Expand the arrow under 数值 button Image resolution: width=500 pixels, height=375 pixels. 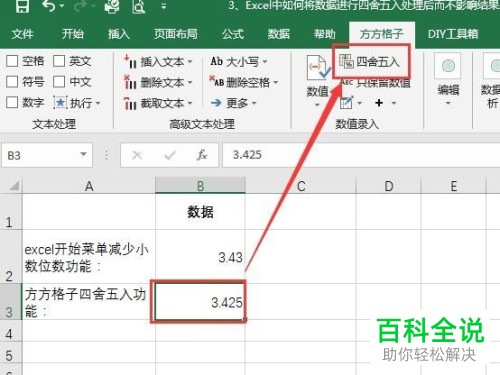pos(317,105)
